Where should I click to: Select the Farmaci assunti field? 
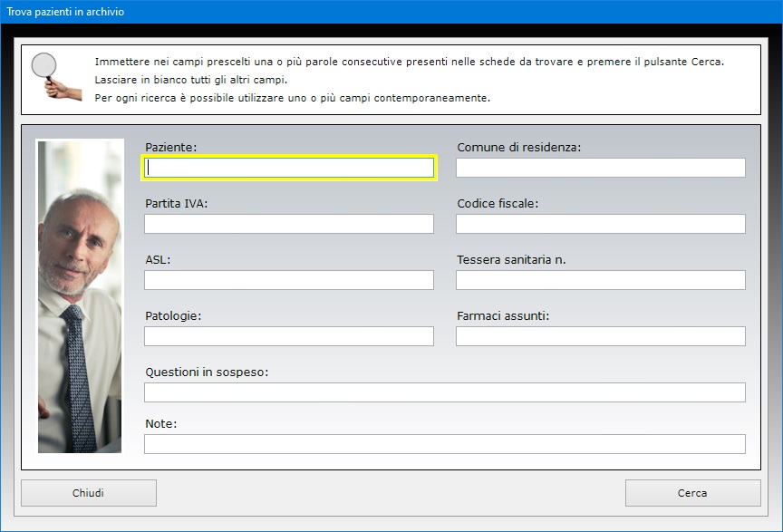(601, 336)
